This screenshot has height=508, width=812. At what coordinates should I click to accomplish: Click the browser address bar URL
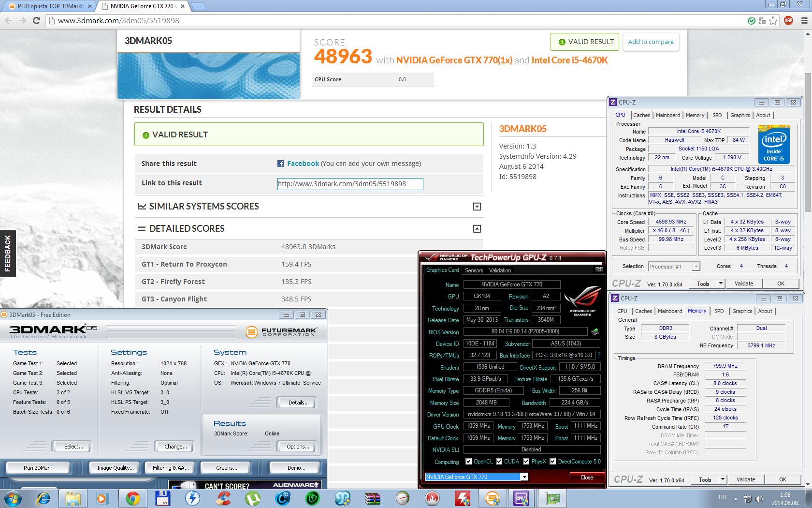[x=118, y=20]
